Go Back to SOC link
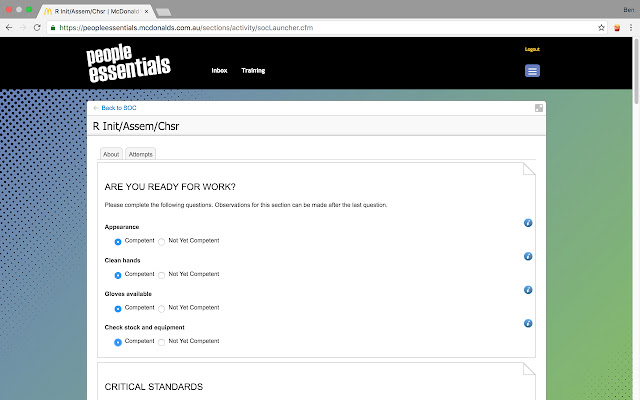The width and height of the screenshot is (640, 400). [119, 108]
